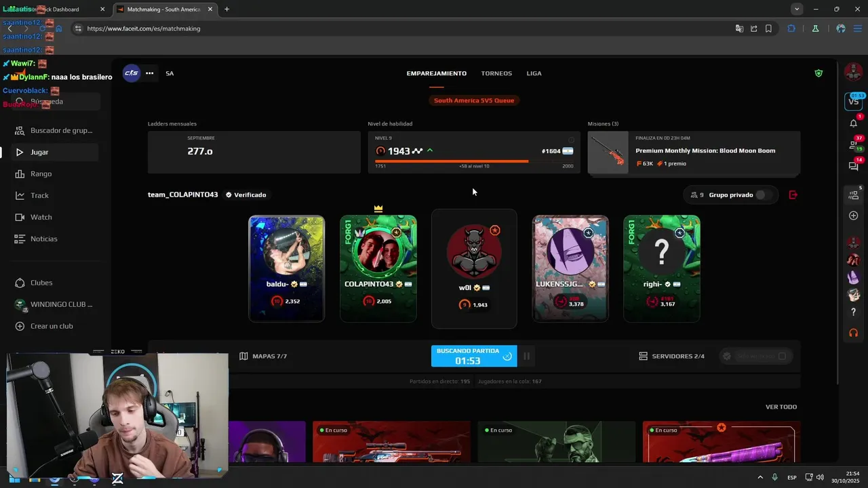Screen dimensions: 868x488
Task: Click the plus circle icon in right sidebar
Action: [853, 216]
